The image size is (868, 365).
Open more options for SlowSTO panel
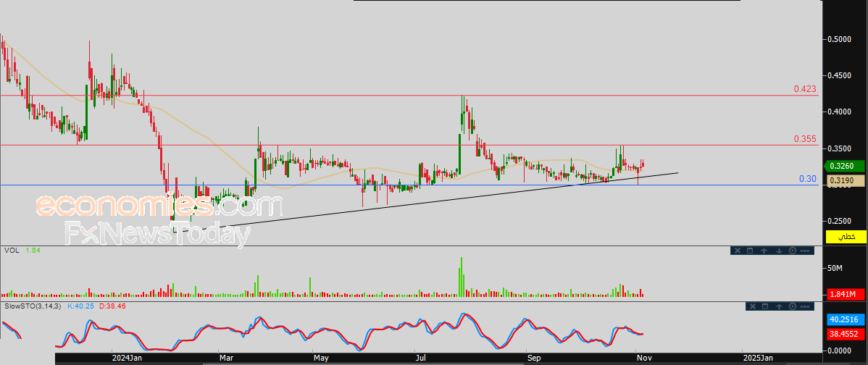pos(805,306)
